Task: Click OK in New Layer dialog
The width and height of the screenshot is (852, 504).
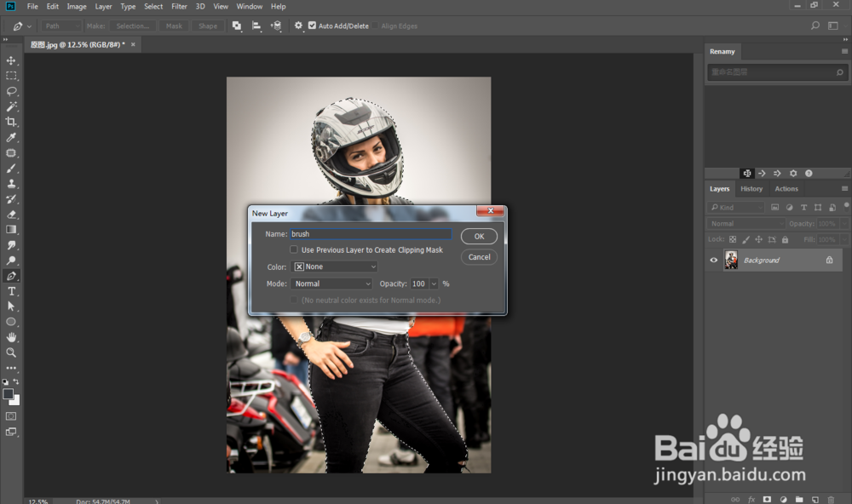Action: 479,237
